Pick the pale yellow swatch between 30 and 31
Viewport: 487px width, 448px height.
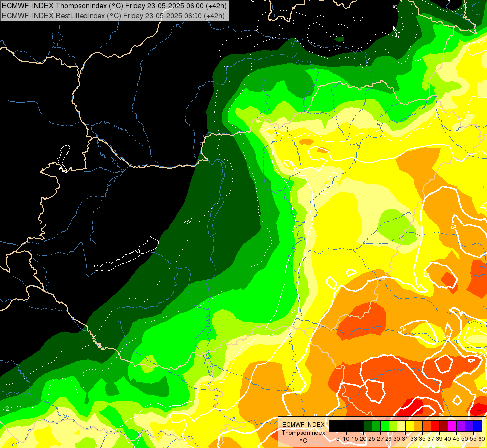point(401,426)
